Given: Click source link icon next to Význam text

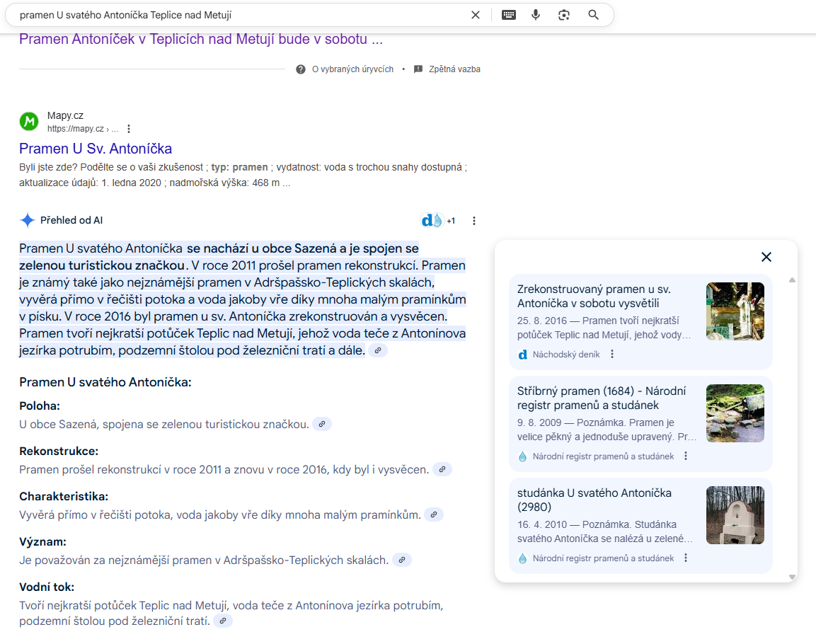Looking at the screenshot, I should (x=402, y=560).
